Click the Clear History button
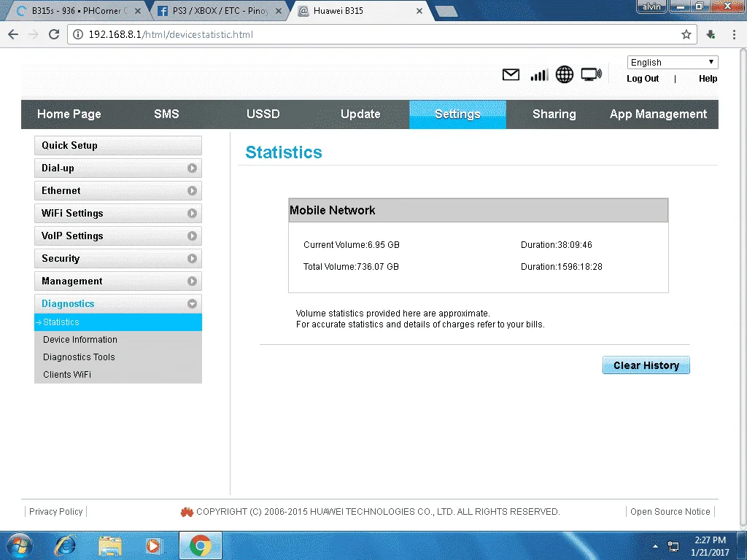 coord(646,365)
